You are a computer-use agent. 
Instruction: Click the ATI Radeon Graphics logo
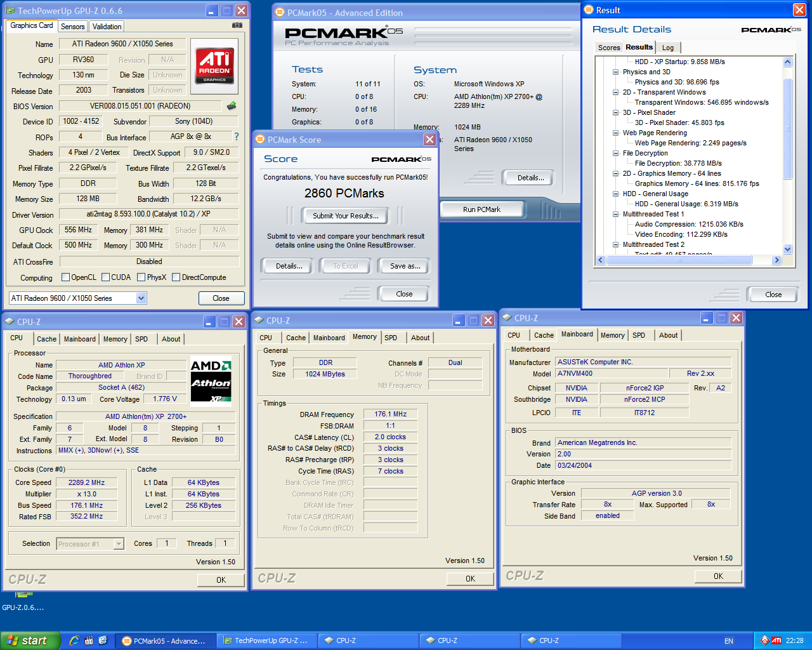point(214,65)
